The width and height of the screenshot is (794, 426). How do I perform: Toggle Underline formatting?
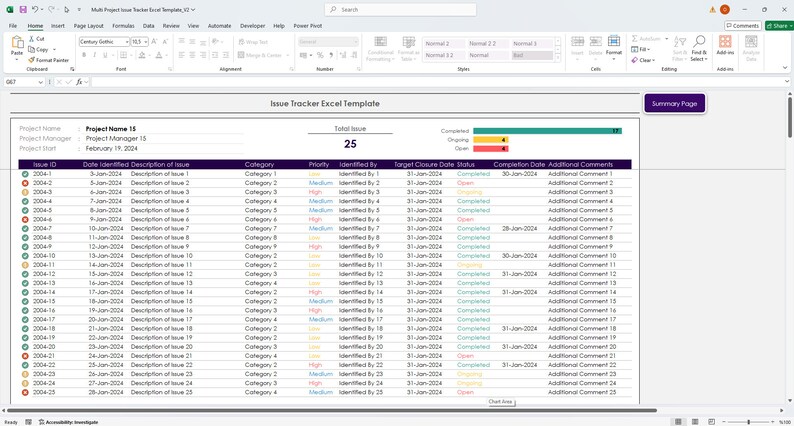pos(105,55)
